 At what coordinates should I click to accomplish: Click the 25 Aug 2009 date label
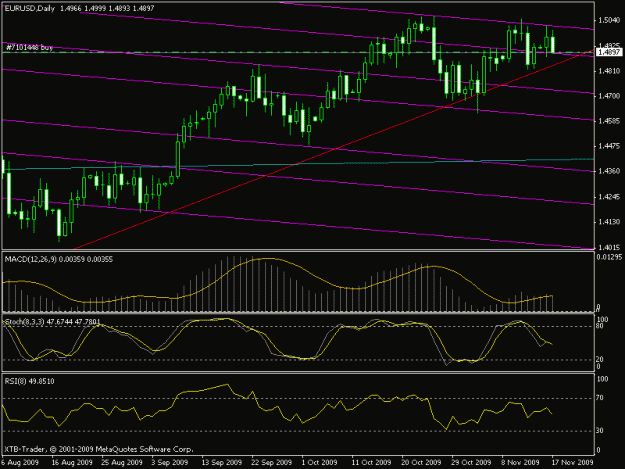[x=122, y=462]
